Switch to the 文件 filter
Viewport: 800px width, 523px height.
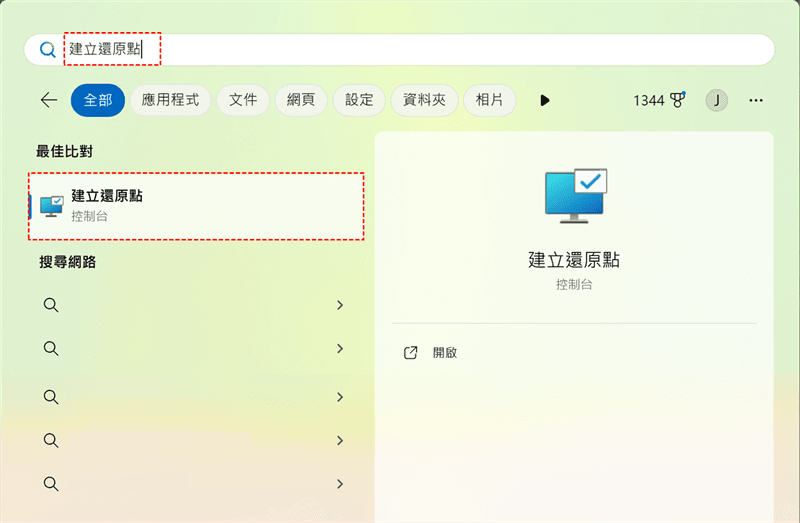point(243,100)
